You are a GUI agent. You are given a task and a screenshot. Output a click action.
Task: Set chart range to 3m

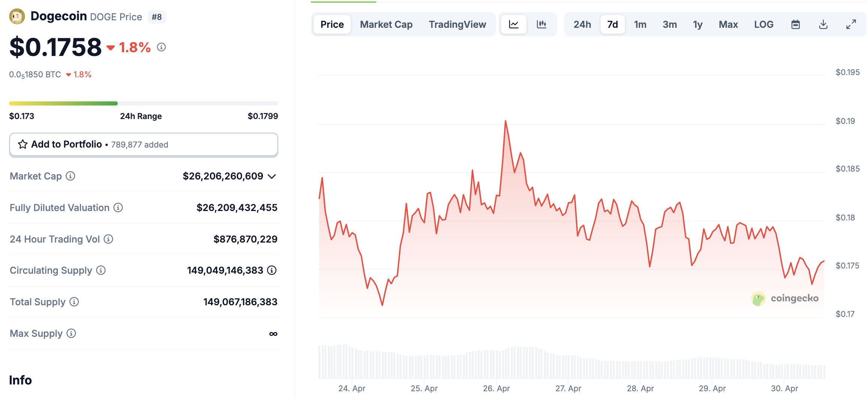(x=670, y=24)
